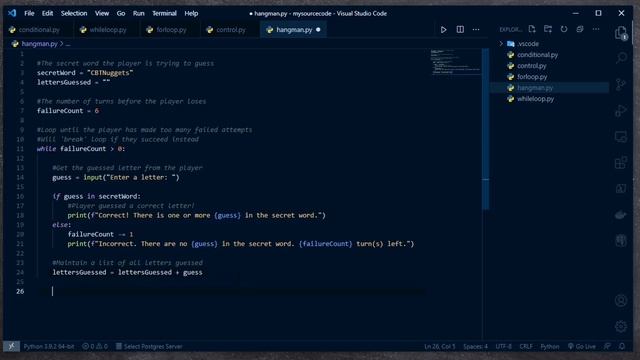Run the Python file with play button
This screenshot has height=360, width=640.
(443, 29)
